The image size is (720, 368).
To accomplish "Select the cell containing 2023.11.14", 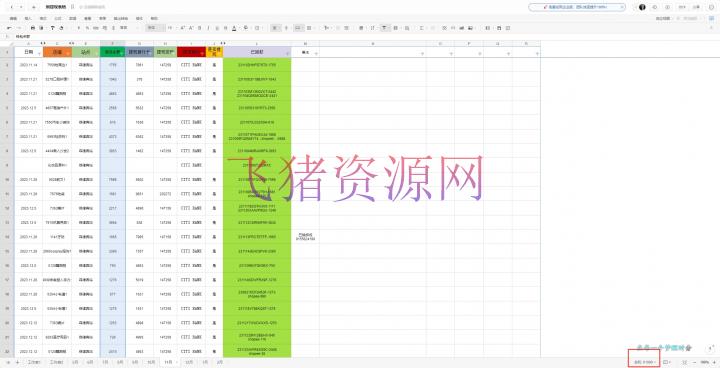I will tap(28, 65).
